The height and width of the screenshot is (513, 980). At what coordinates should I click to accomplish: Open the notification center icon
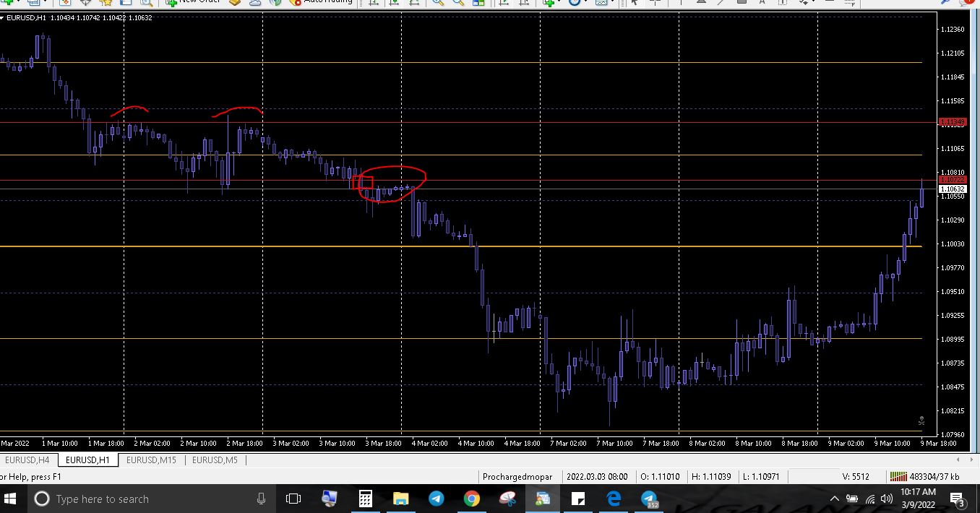coord(958,499)
